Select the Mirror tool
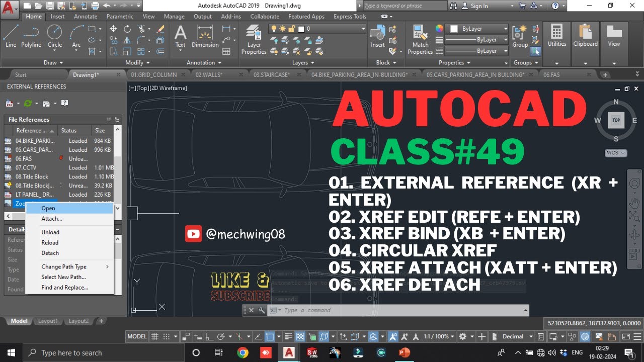The height and width of the screenshot is (362, 644). tap(127, 40)
